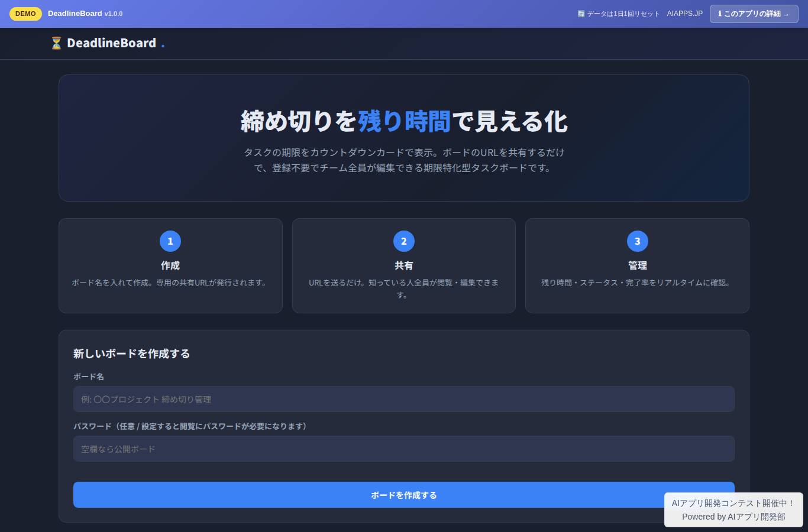Screen dimensions: 808x532
Task: Click the step 3 circle icon for 管理
Action: click(638, 241)
